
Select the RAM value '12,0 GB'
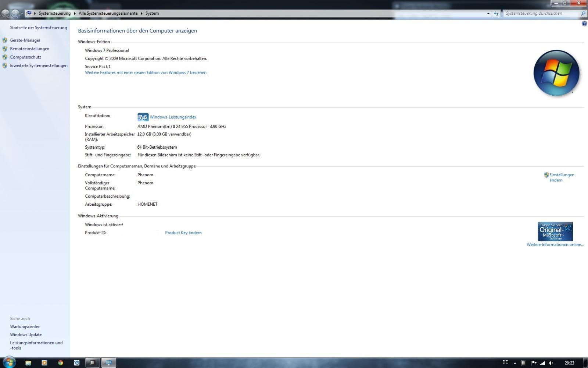coord(144,134)
